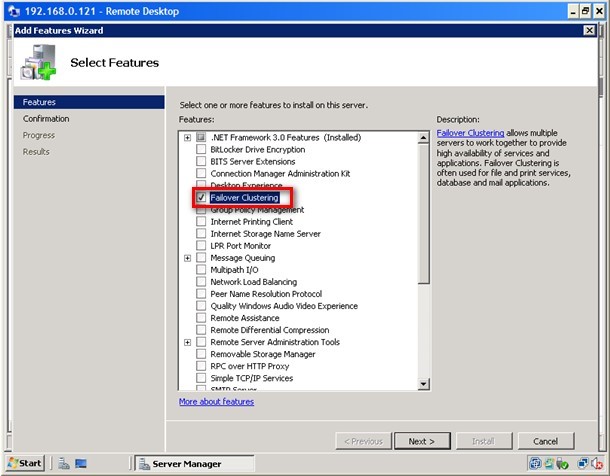The image size is (610, 476).
Task: Check Quality Windows Audio Video Experience
Action: tap(201, 306)
